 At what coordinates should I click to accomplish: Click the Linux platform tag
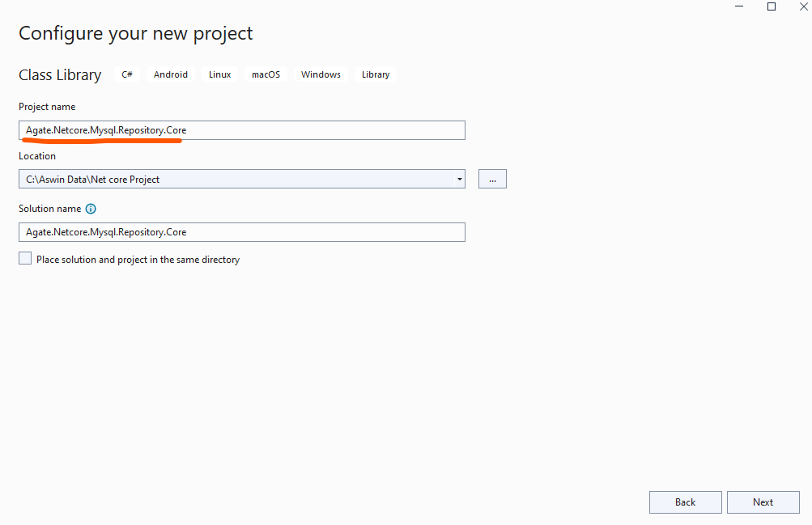point(219,74)
